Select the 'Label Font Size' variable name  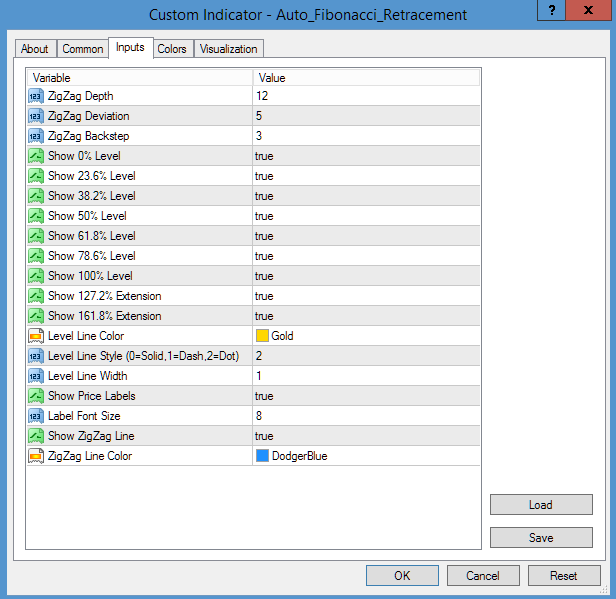point(84,417)
